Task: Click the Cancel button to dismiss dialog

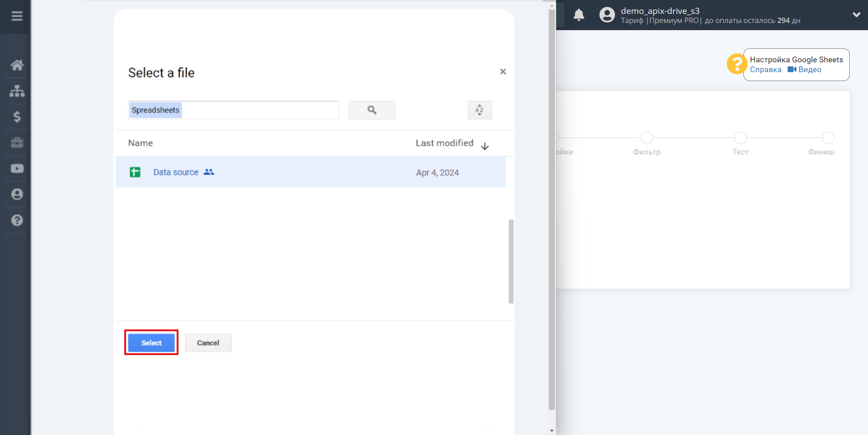Action: [208, 342]
